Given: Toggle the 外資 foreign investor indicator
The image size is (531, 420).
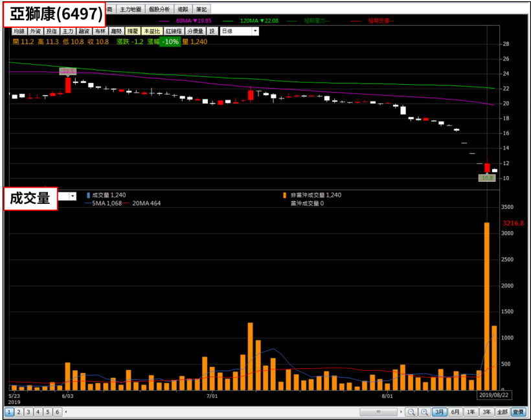Looking at the screenshot, I should [x=35, y=31].
